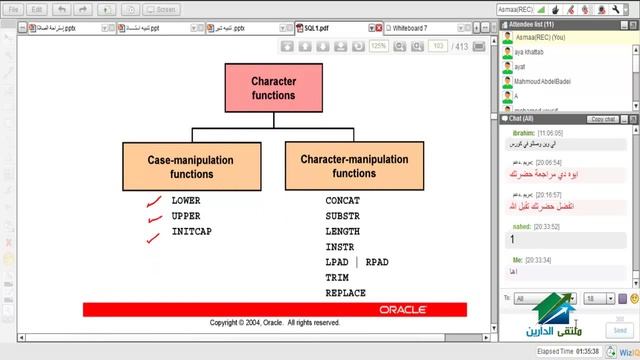Click the document vertical scrollbar down arrow

(494, 328)
